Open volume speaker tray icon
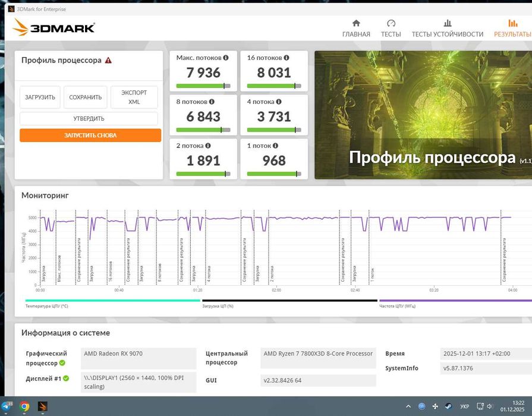This screenshot has height=416, width=532. [x=490, y=406]
